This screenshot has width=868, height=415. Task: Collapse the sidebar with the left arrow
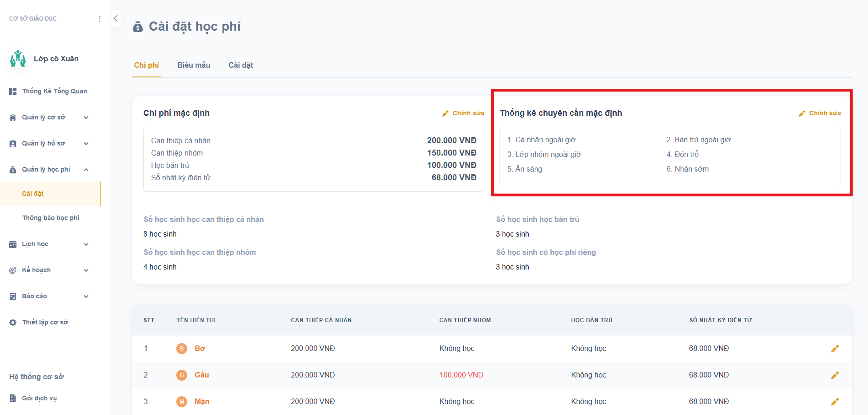pyautogui.click(x=116, y=19)
